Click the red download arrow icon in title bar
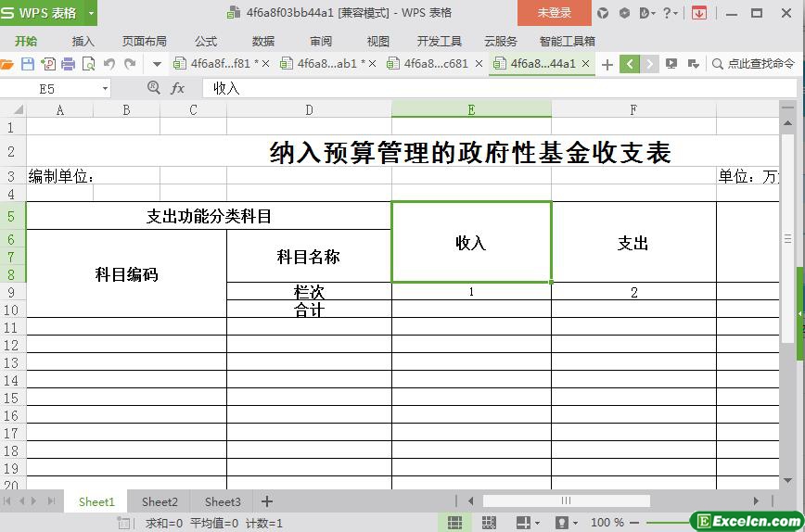This screenshot has height=532, width=805. tap(699, 13)
